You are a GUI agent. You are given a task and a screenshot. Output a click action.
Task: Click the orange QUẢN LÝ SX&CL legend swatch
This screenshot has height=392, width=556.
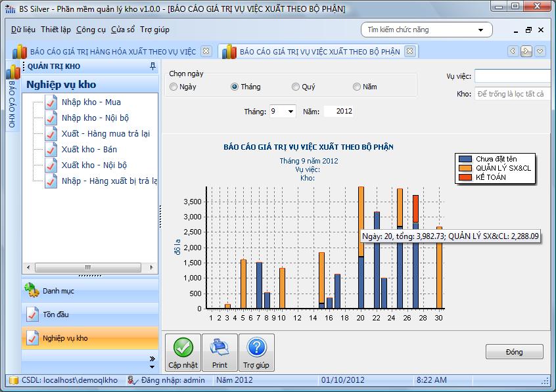465,168
